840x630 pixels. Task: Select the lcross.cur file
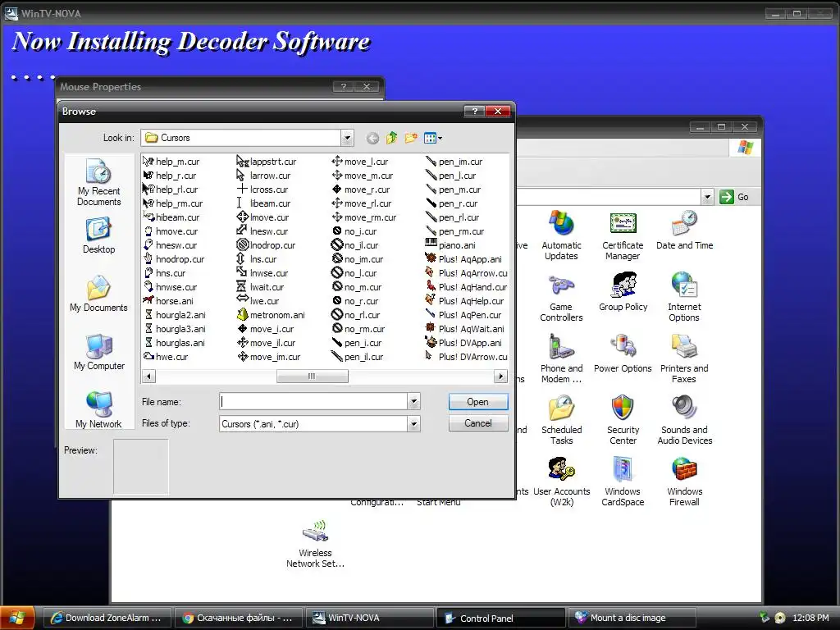click(262, 189)
